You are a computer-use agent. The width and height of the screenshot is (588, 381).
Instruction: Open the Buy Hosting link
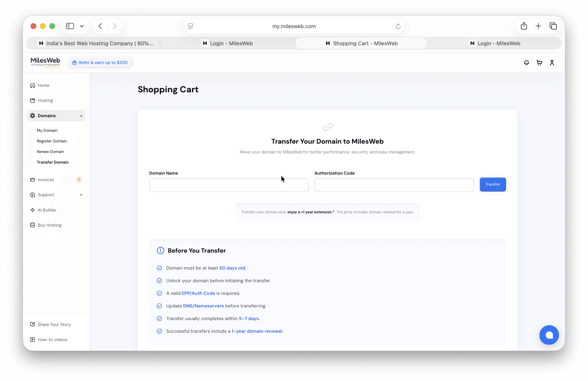(56, 225)
